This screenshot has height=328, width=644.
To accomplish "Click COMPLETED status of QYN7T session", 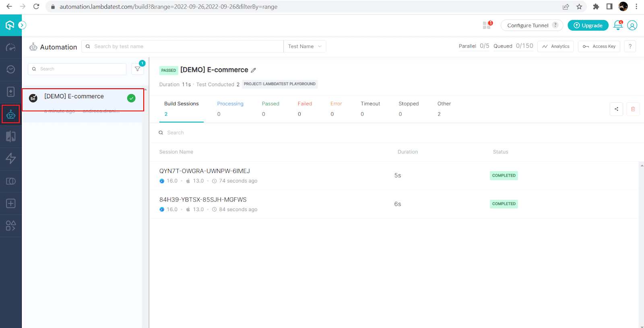I will pos(504,176).
